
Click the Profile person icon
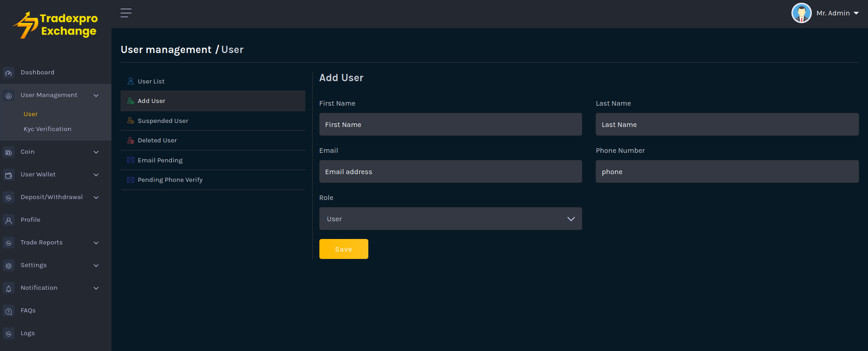click(x=9, y=220)
